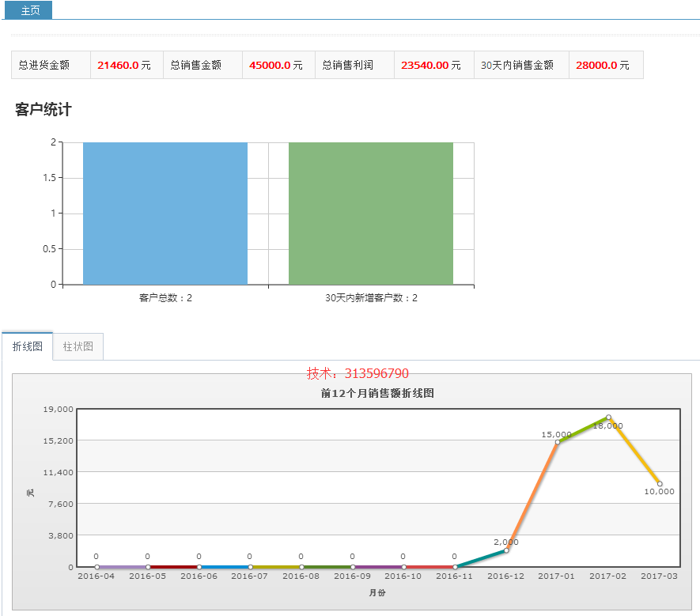Click the 2016-05 data point
The height and width of the screenshot is (616, 700).
tap(148, 567)
